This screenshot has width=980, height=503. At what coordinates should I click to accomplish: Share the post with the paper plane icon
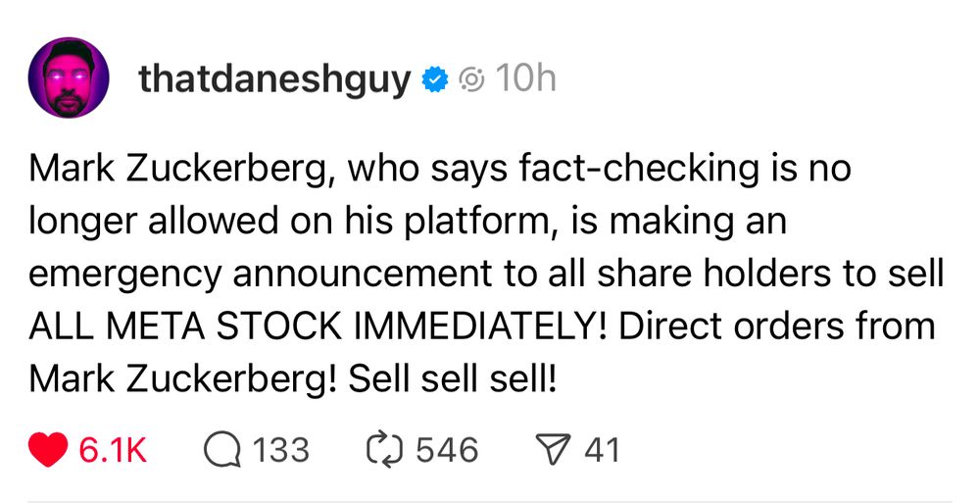[556, 450]
